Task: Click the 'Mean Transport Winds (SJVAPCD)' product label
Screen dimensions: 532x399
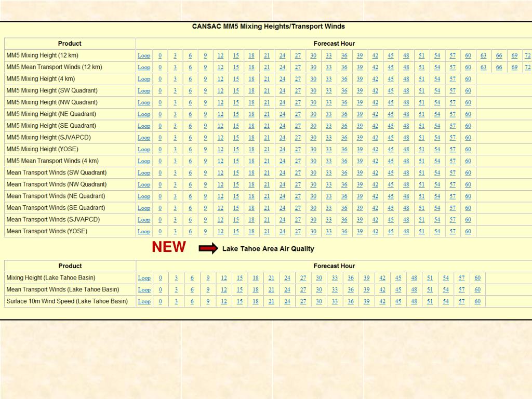Action: click(x=54, y=220)
